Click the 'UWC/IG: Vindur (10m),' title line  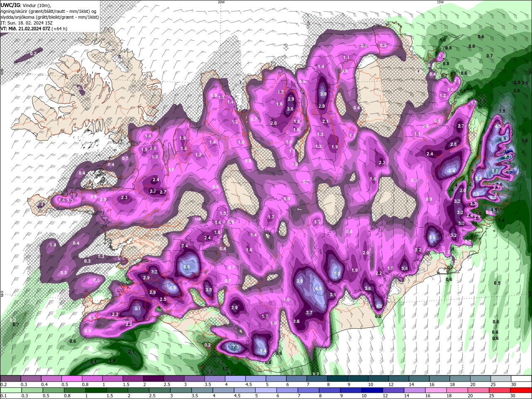pos(26,5)
